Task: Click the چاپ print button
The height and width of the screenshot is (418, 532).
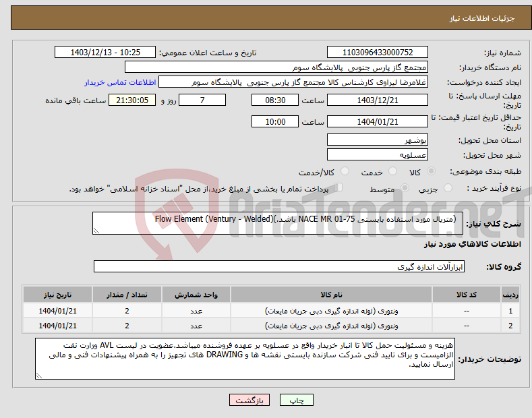Action: pos(297,400)
